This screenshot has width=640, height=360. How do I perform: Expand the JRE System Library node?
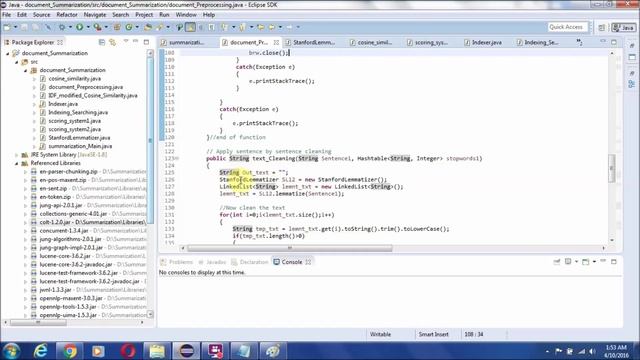pos(17,155)
